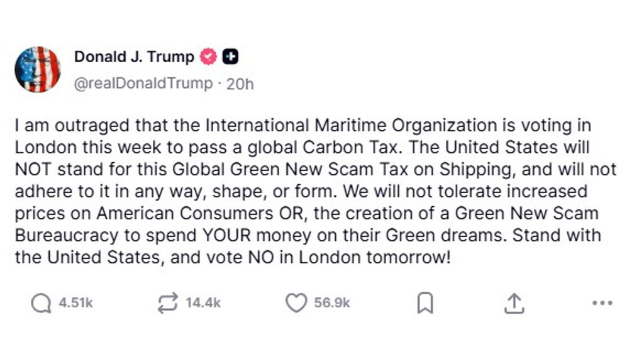Bookmark this post
Viewport: 644px width, 362px height.
(x=425, y=304)
